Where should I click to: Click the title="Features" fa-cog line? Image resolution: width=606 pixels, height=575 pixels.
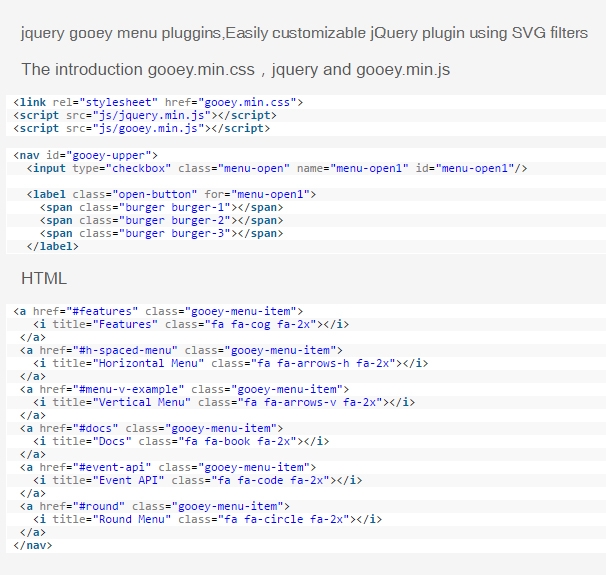tap(191, 324)
